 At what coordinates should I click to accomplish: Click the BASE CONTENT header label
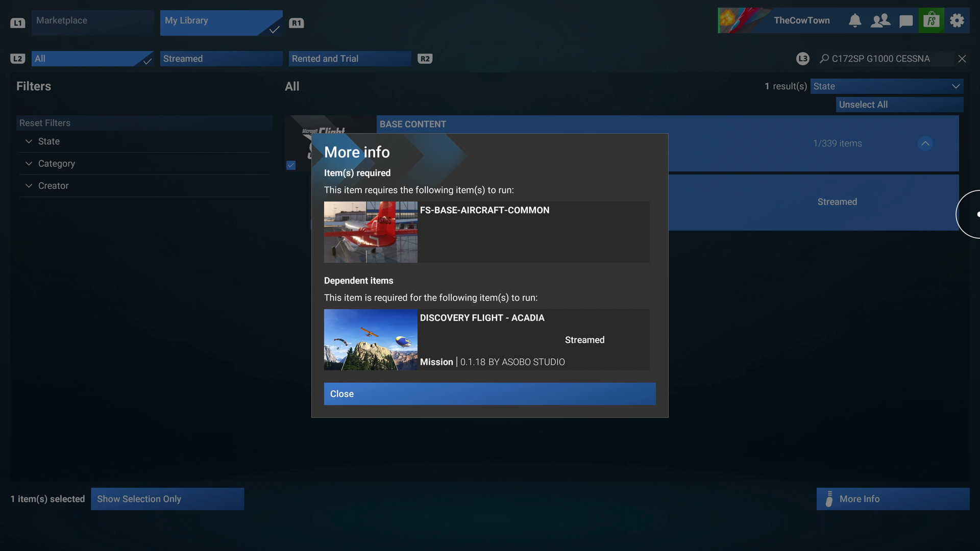(412, 124)
